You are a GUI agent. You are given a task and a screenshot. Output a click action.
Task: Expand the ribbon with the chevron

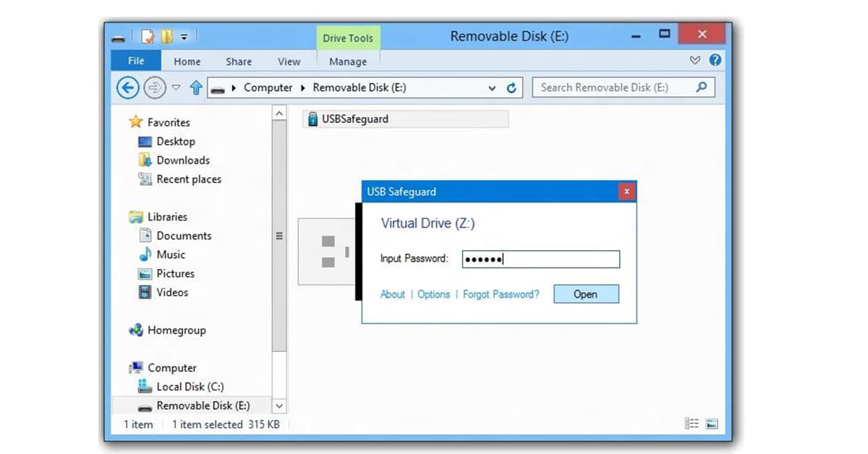[x=695, y=61]
